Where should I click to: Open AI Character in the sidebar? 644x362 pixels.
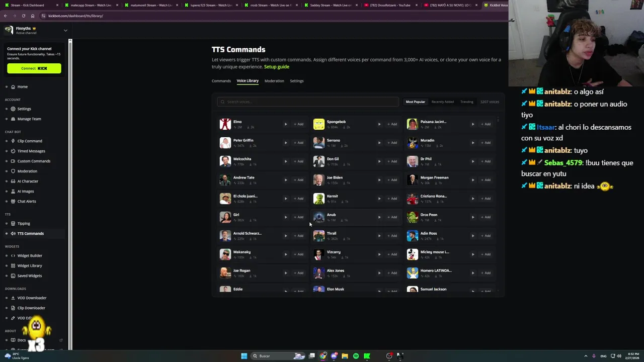click(x=28, y=182)
